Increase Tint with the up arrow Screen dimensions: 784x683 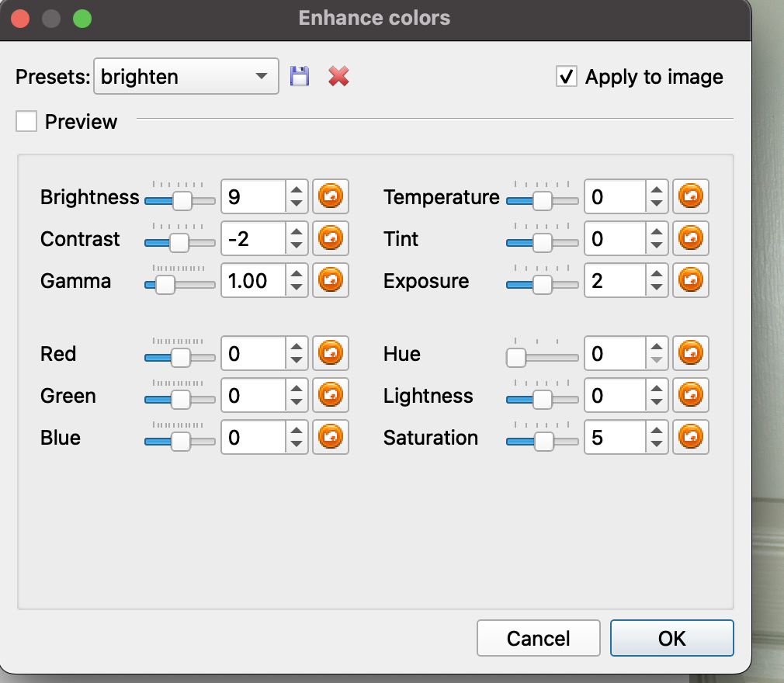pyautogui.click(x=657, y=231)
